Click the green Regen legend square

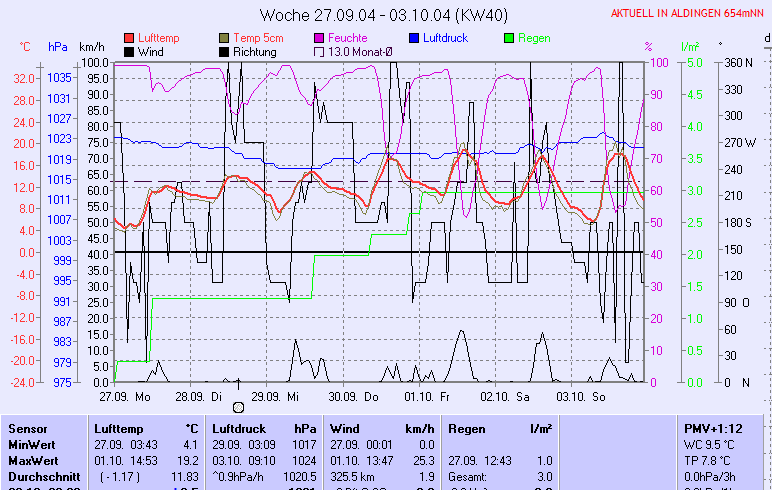[510, 38]
